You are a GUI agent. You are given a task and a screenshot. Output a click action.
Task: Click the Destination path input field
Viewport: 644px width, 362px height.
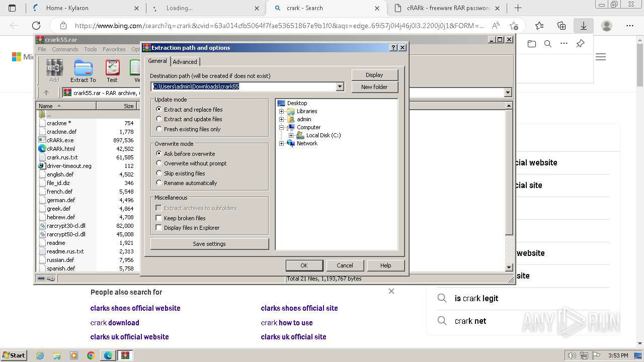pyautogui.click(x=244, y=86)
